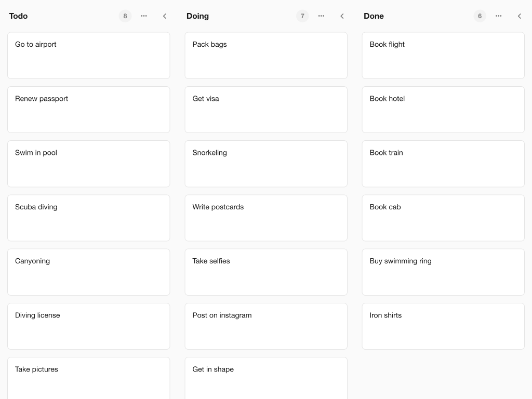Select the Done column title

pyautogui.click(x=374, y=16)
